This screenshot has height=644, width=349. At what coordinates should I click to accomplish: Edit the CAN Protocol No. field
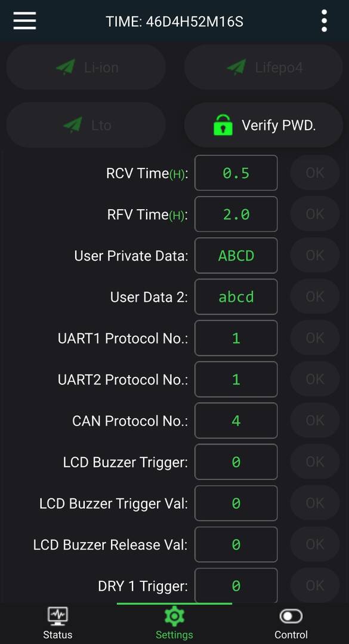coord(236,421)
